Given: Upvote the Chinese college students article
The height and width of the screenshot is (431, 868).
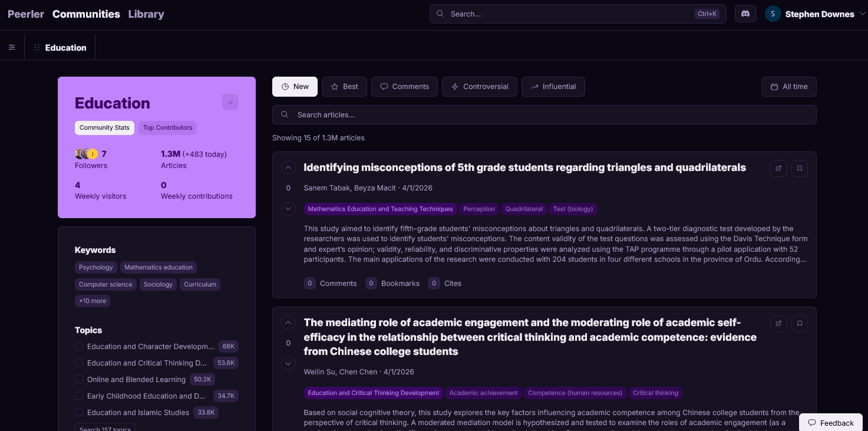Looking at the screenshot, I should click(x=288, y=323).
